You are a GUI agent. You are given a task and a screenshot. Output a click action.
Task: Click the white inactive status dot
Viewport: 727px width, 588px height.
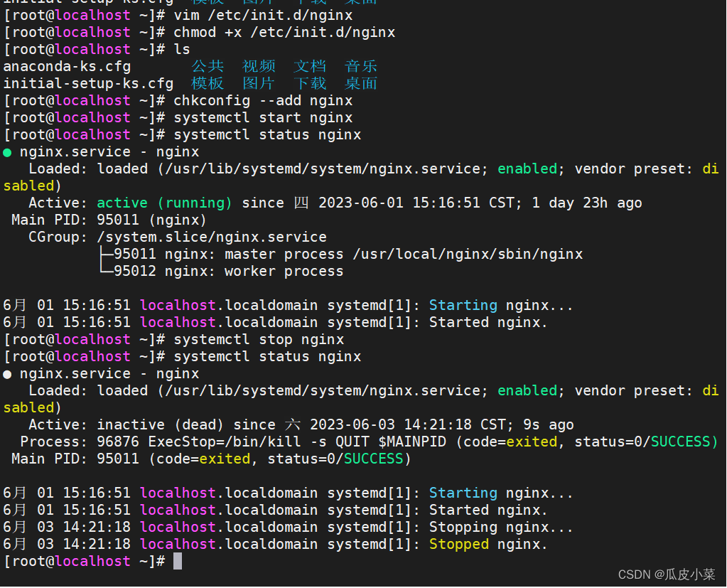point(7,374)
